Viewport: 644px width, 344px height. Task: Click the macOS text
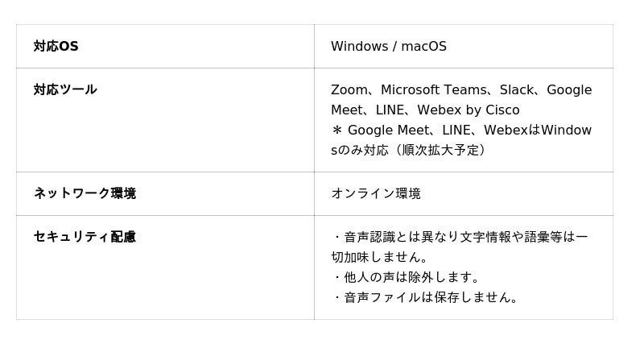423,47
